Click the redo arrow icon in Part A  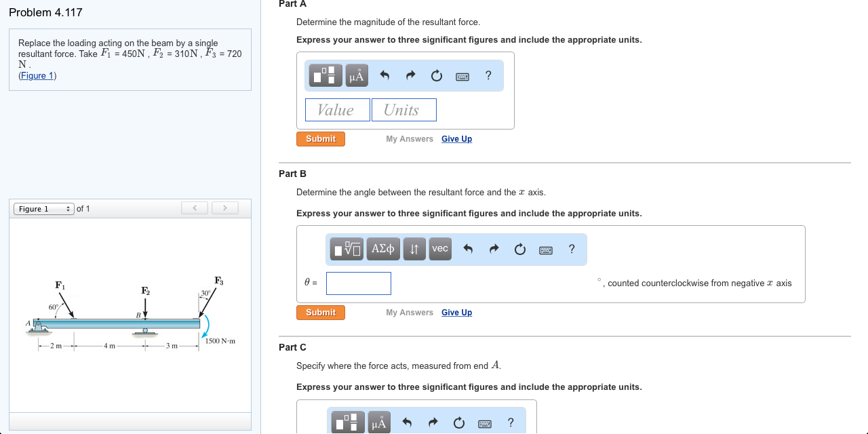pos(410,75)
